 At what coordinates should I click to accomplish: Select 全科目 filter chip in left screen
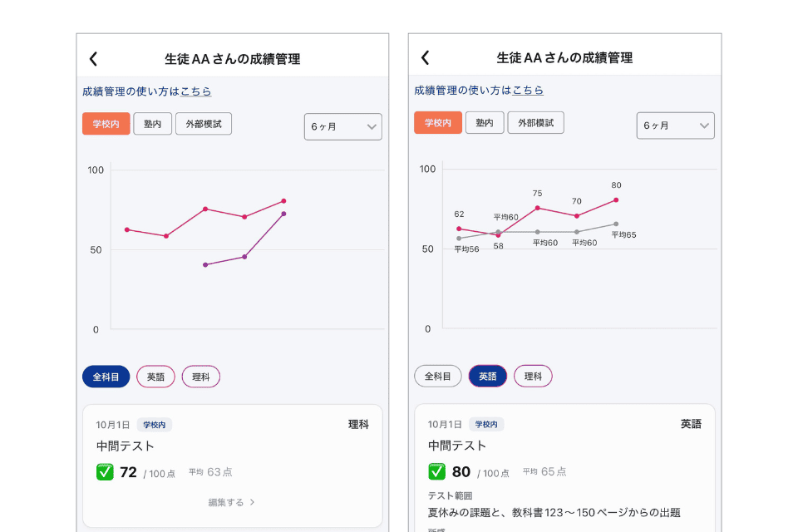(x=106, y=377)
